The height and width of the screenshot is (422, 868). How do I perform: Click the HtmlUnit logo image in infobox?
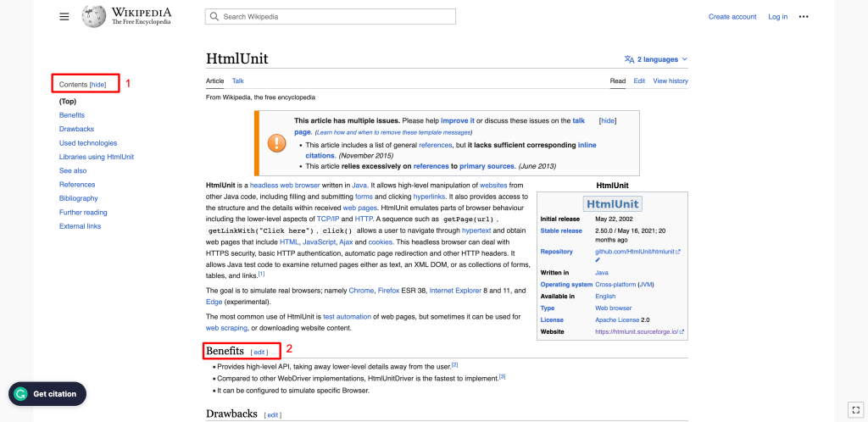pos(612,204)
